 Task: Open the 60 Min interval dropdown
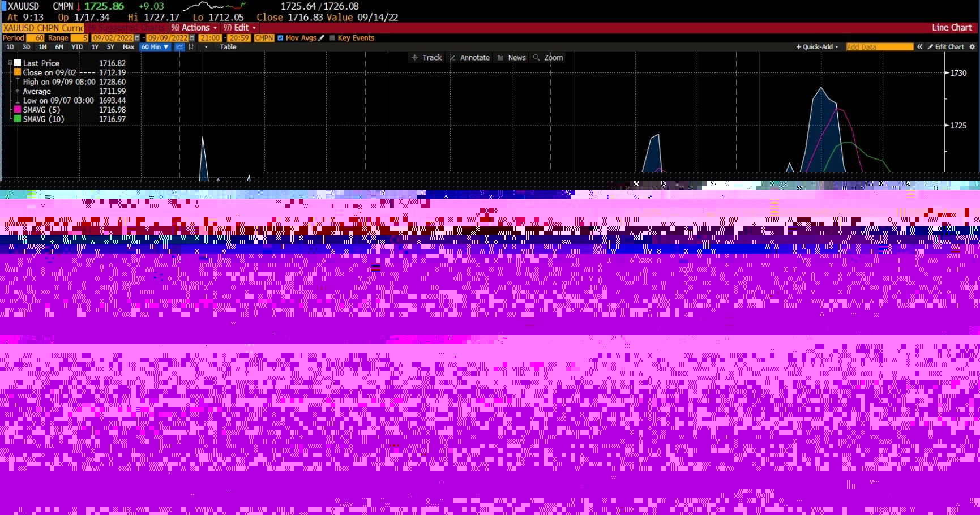pos(155,47)
